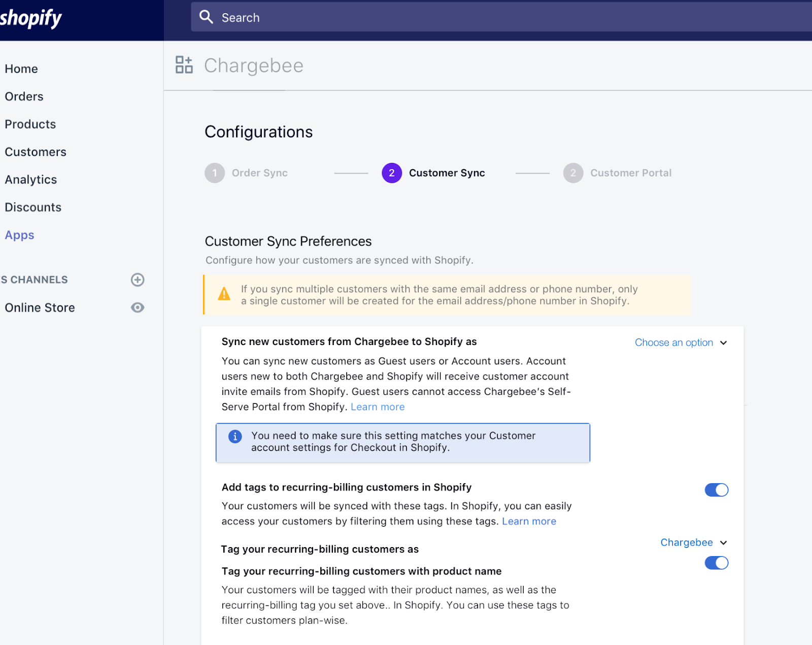Open the Choose an option dropdown
The width and height of the screenshot is (812, 645).
pyautogui.click(x=681, y=343)
